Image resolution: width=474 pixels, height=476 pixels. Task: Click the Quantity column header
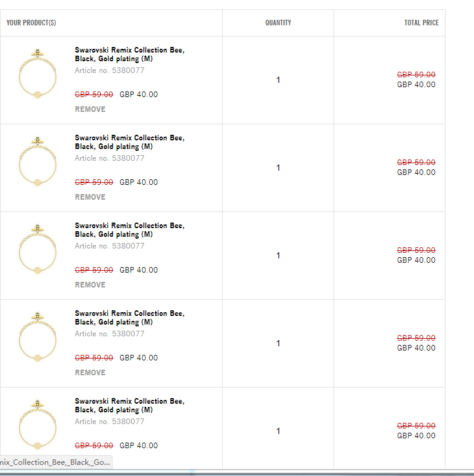tap(278, 23)
